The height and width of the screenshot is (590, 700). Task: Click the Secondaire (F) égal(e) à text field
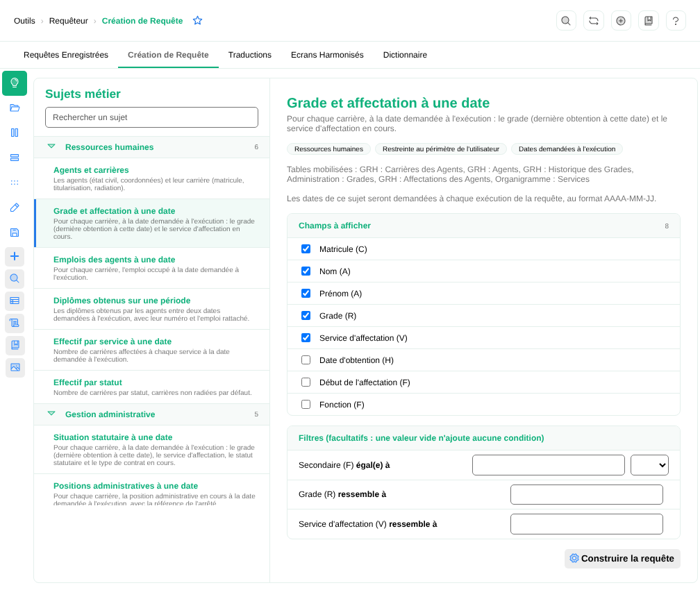coord(548,465)
